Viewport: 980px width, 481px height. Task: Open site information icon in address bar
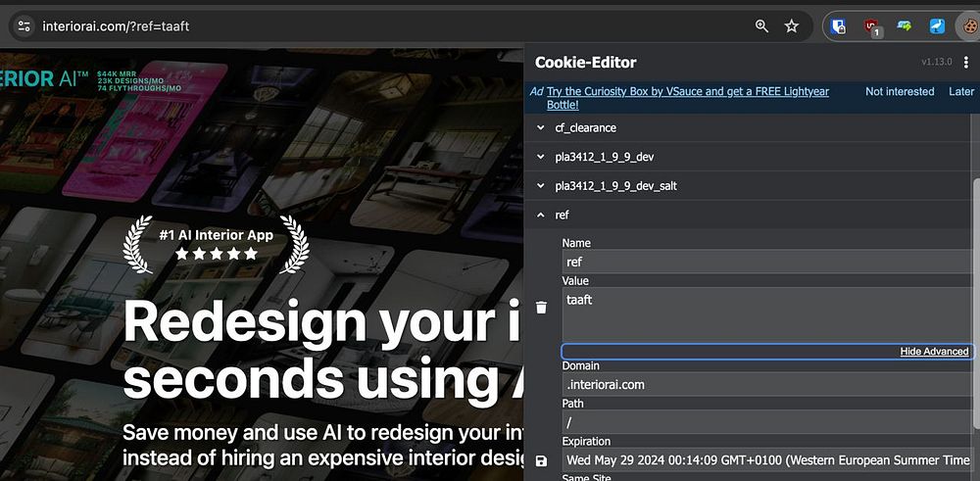pyautogui.click(x=24, y=26)
